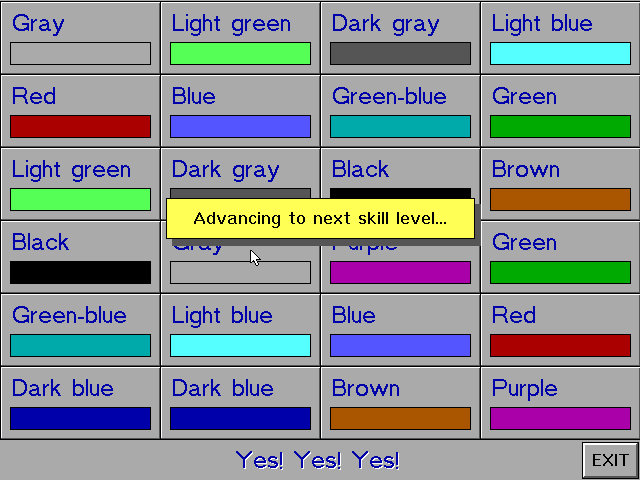
Task: Click the Red tile above the Purple tile
Action: point(560,329)
